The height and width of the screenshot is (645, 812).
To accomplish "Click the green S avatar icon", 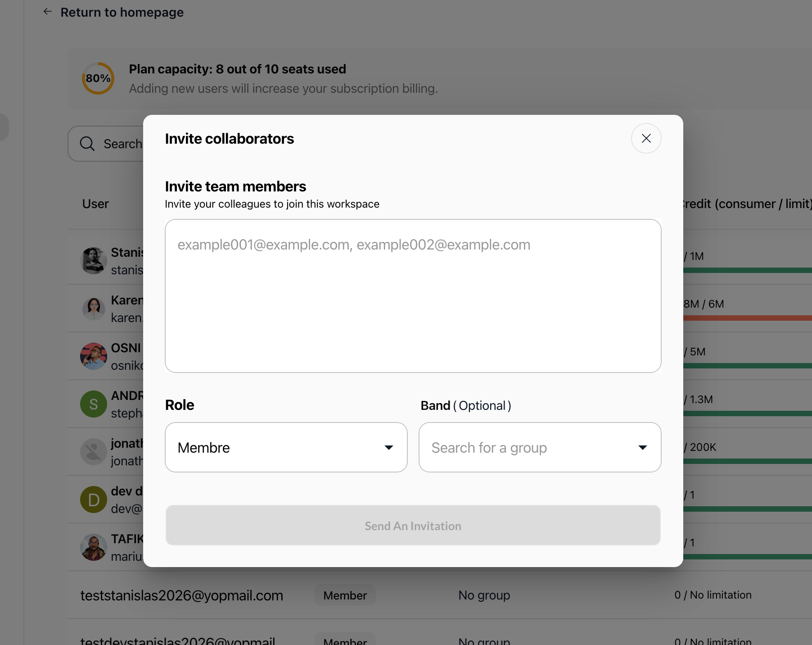I will [x=94, y=404].
